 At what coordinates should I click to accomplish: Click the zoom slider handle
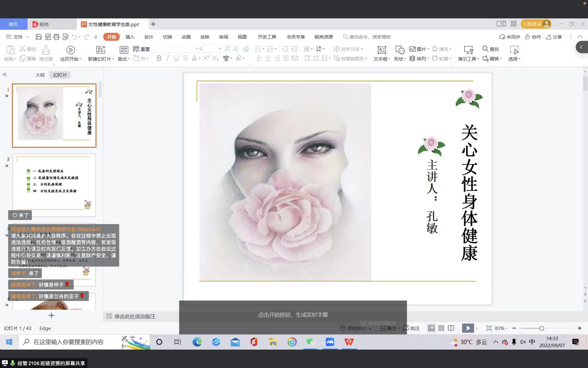click(541, 328)
